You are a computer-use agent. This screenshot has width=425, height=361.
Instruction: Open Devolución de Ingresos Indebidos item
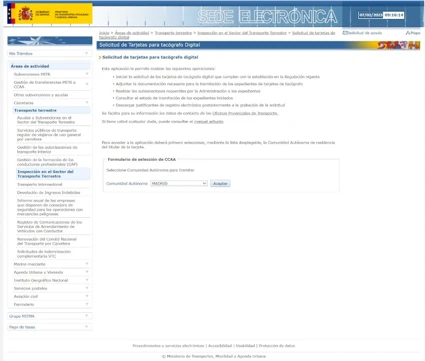tap(49, 193)
